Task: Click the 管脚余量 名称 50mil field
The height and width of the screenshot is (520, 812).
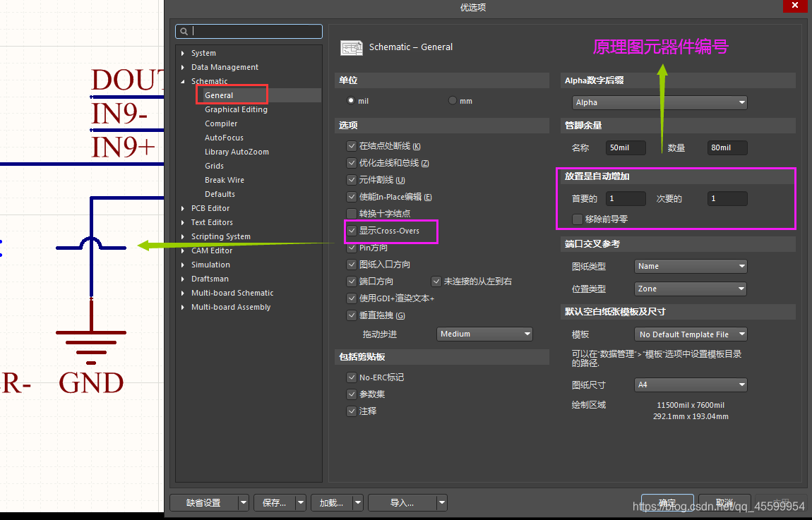Action: pos(626,148)
